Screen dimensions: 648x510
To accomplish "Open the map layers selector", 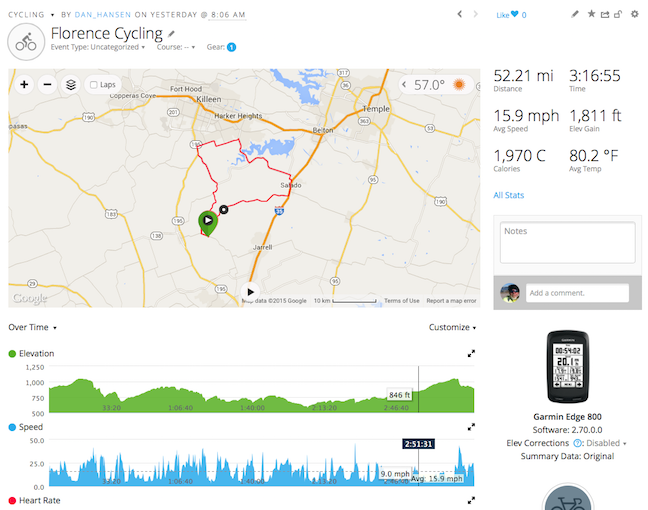I will (x=71, y=85).
